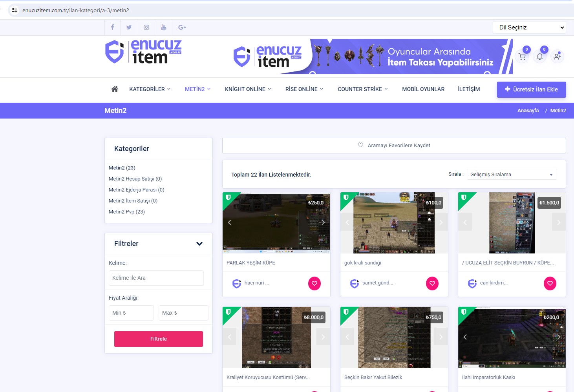Image resolution: width=574 pixels, height=392 pixels.
Task: Click the enucuz item logo at left
Action: (143, 51)
